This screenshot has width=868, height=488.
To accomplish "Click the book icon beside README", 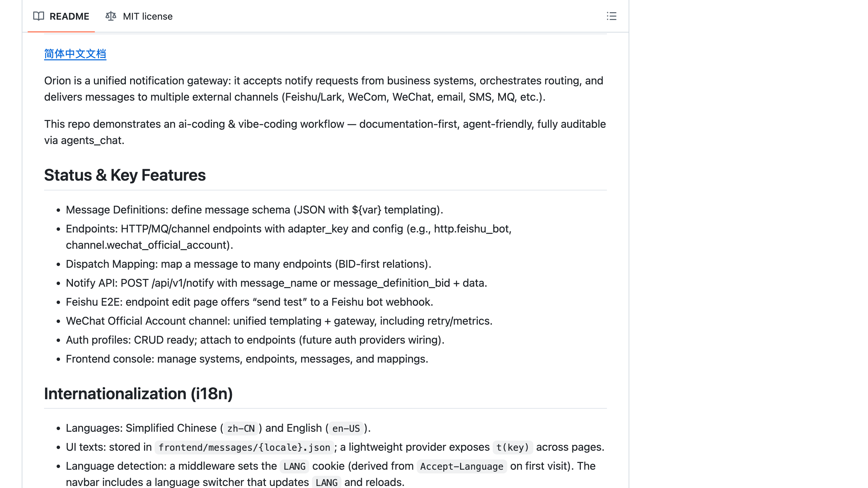I will (38, 16).
